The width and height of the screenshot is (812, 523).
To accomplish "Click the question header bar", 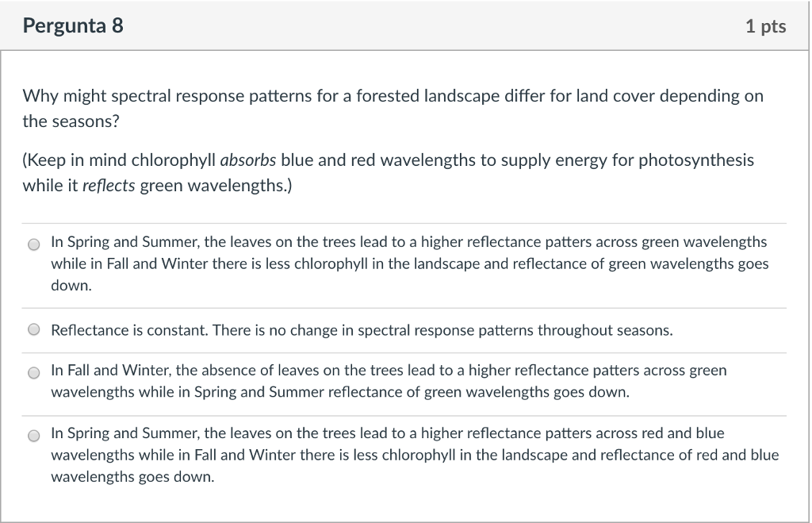I will 406,25.
